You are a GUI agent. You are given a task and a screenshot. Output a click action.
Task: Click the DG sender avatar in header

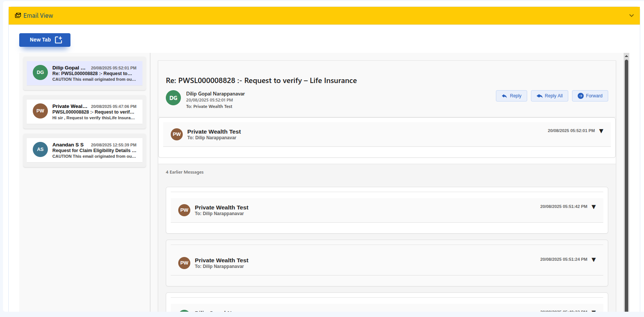coord(173,98)
